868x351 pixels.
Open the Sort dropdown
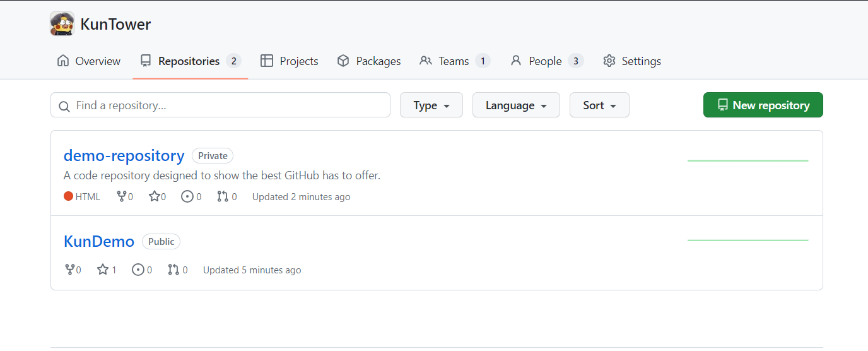click(599, 105)
